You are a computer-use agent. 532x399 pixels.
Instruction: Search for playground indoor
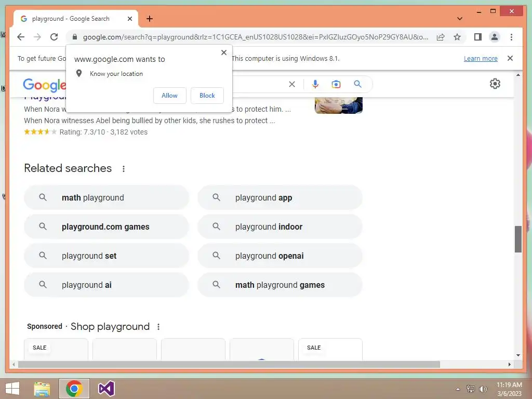point(280,227)
